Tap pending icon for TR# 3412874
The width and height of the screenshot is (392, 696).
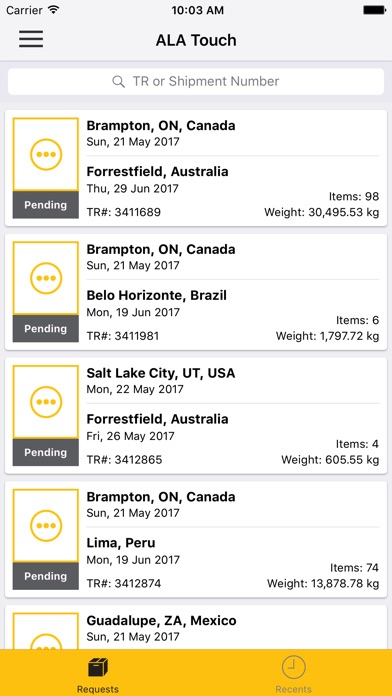(x=46, y=526)
